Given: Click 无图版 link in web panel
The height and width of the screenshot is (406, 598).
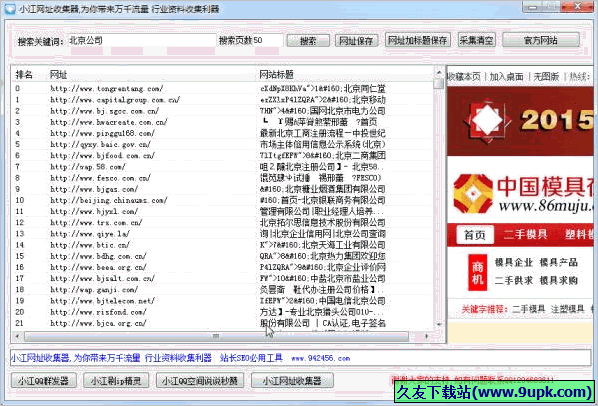Looking at the screenshot, I should (546, 77).
